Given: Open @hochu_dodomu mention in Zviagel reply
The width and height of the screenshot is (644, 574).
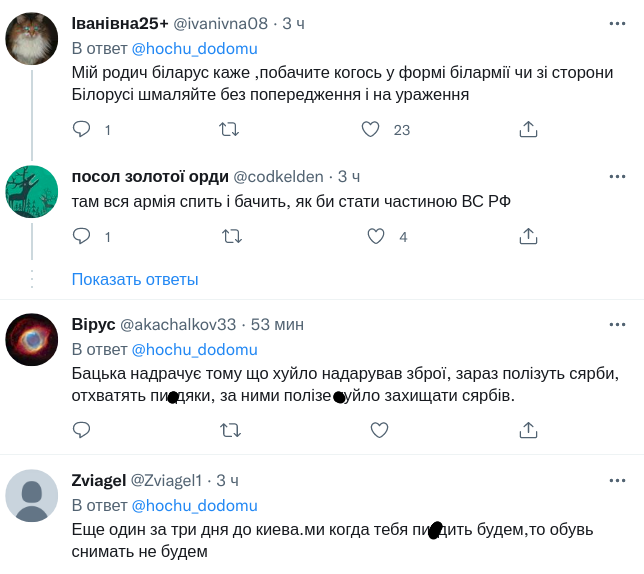Looking at the screenshot, I should point(194,505).
